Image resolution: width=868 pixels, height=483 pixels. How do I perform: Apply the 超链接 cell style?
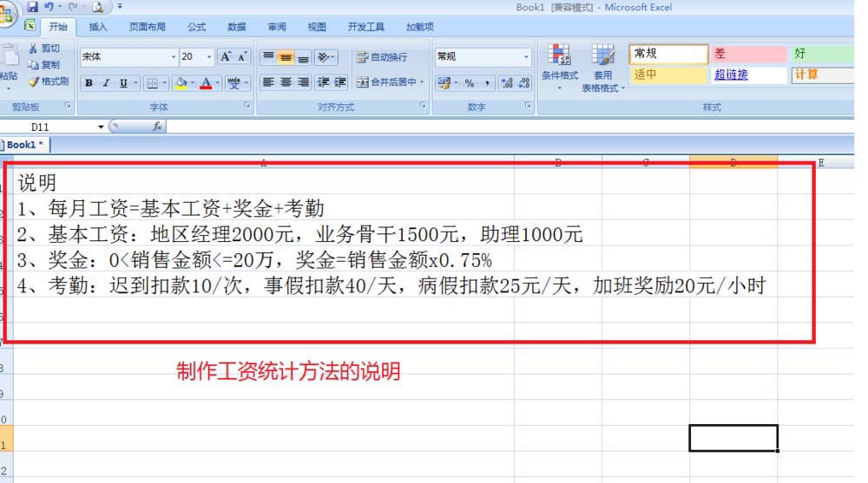point(731,75)
